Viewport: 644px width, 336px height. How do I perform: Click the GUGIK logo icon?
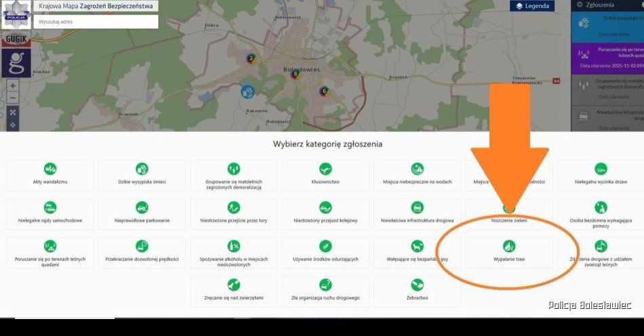16,39
